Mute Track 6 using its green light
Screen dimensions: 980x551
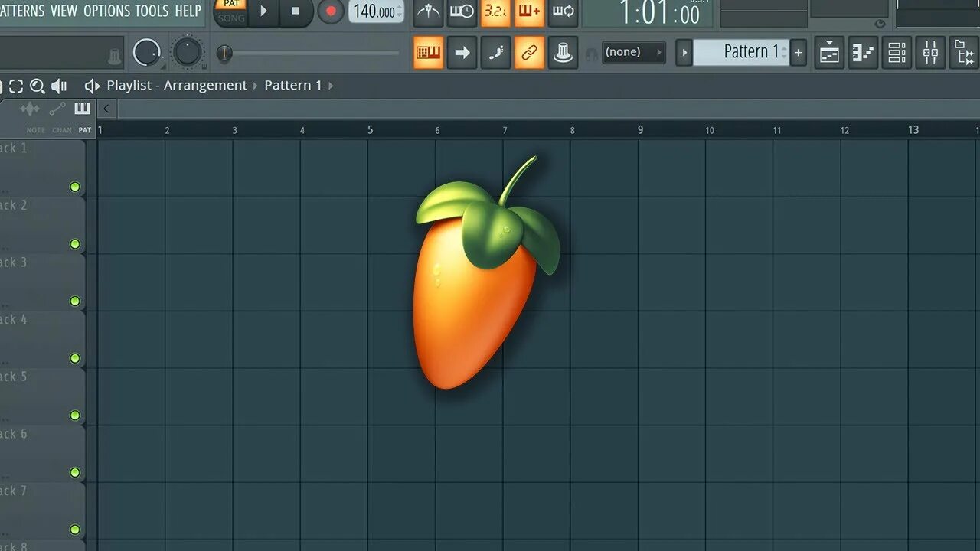click(75, 472)
